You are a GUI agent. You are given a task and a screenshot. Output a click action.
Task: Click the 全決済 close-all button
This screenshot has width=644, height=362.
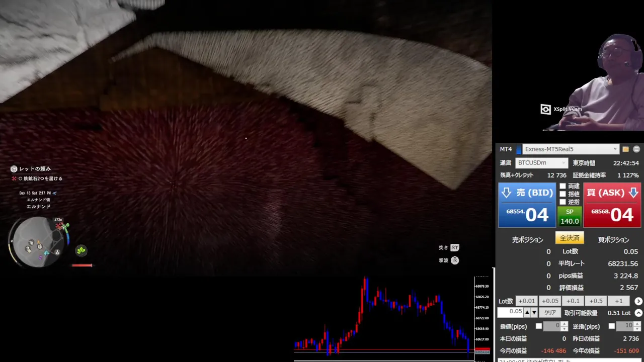point(570,238)
